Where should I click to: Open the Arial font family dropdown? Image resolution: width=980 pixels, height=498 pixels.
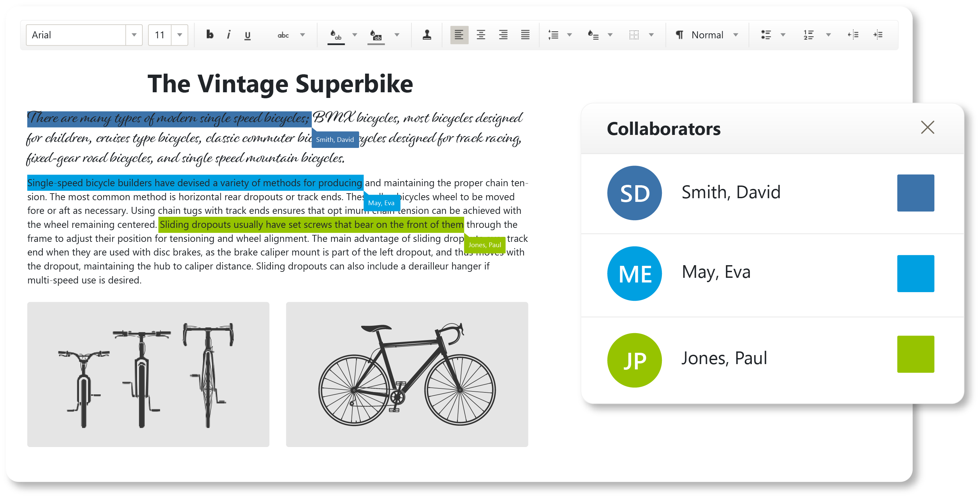click(134, 35)
